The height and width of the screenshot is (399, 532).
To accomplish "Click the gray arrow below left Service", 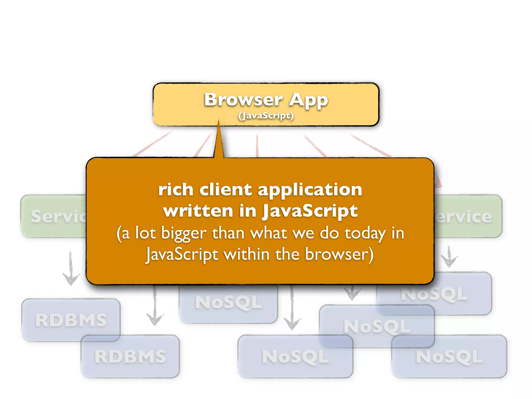I will 71,269.
